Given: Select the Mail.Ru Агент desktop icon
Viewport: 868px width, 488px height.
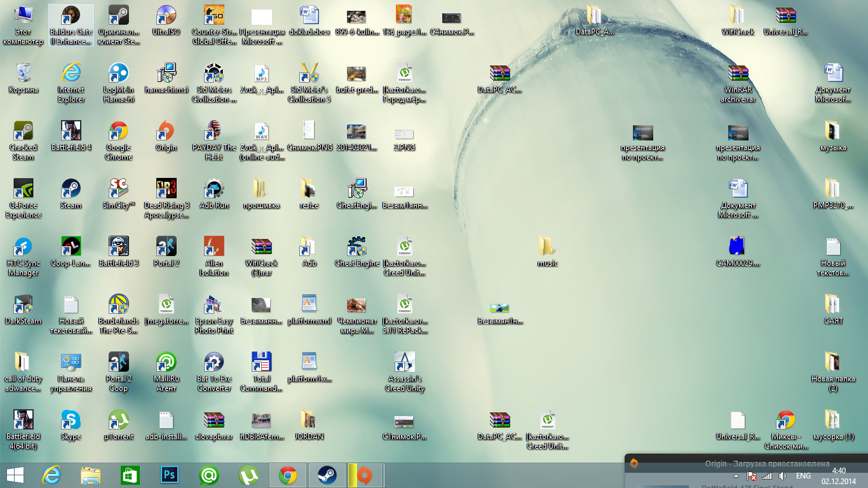Looking at the screenshot, I should pos(166,372).
